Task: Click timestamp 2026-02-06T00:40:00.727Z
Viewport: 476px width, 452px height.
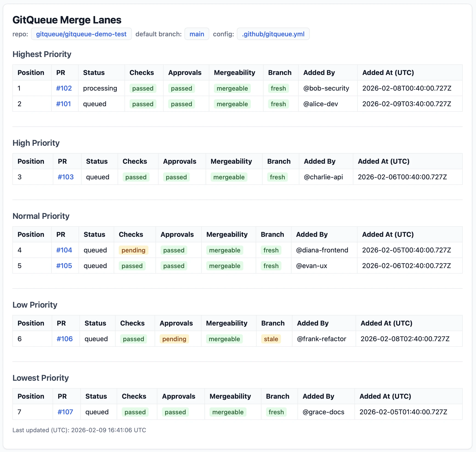Action: point(402,177)
